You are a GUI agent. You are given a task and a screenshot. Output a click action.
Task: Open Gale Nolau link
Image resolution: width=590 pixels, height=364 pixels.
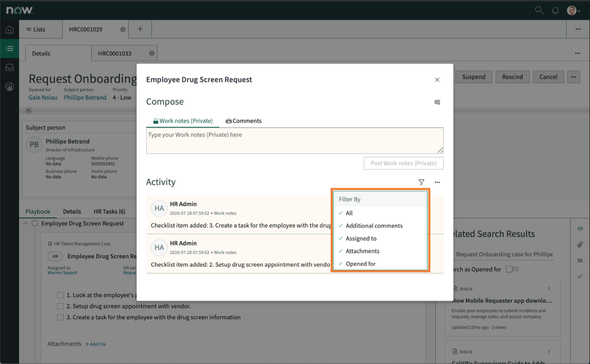coord(43,98)
